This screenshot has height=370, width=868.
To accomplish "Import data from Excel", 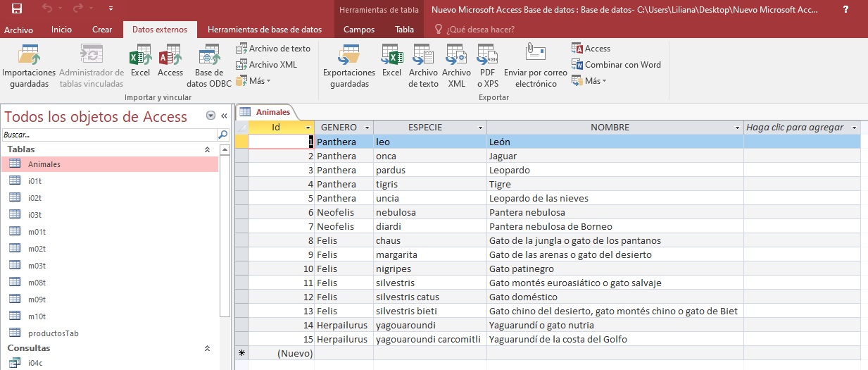I will (140, 61).
